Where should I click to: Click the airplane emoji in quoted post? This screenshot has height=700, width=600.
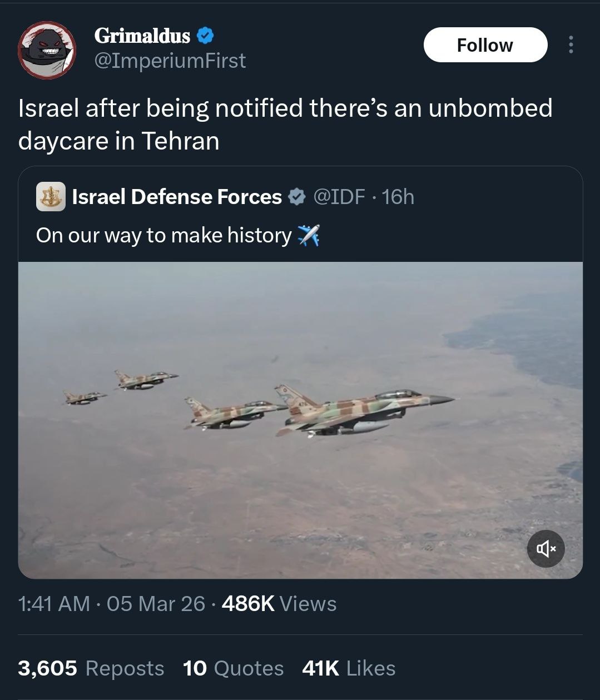309,236
